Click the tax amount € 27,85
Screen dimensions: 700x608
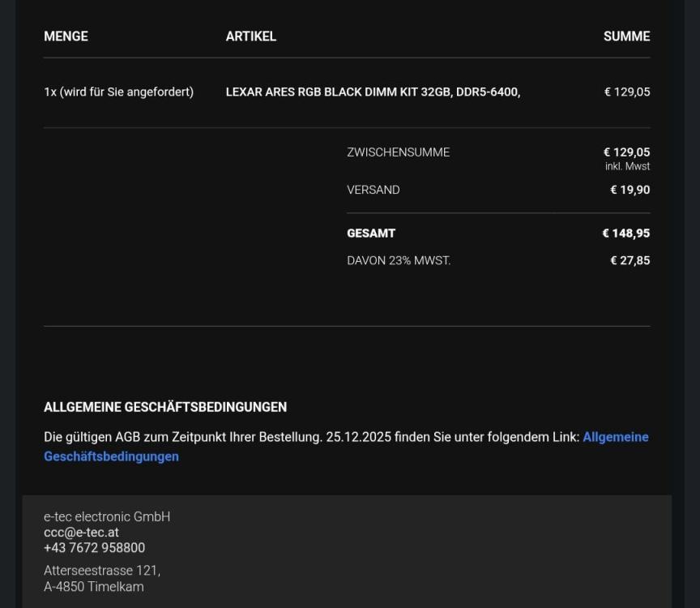[x=630, y=261]
